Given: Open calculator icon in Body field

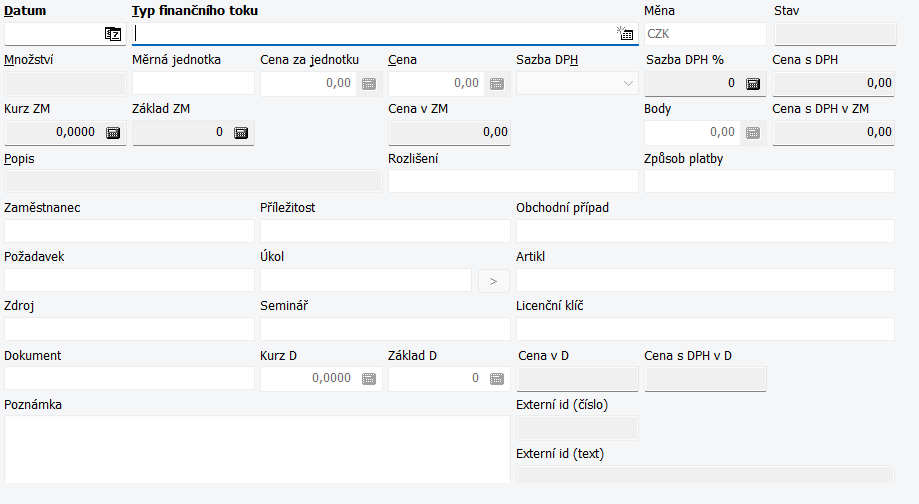Looking at the screenshot, I should [753, 133].
